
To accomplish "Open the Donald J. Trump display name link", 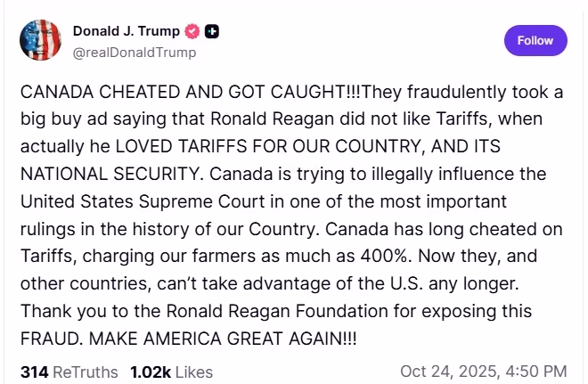I will [x=124, y=32].
